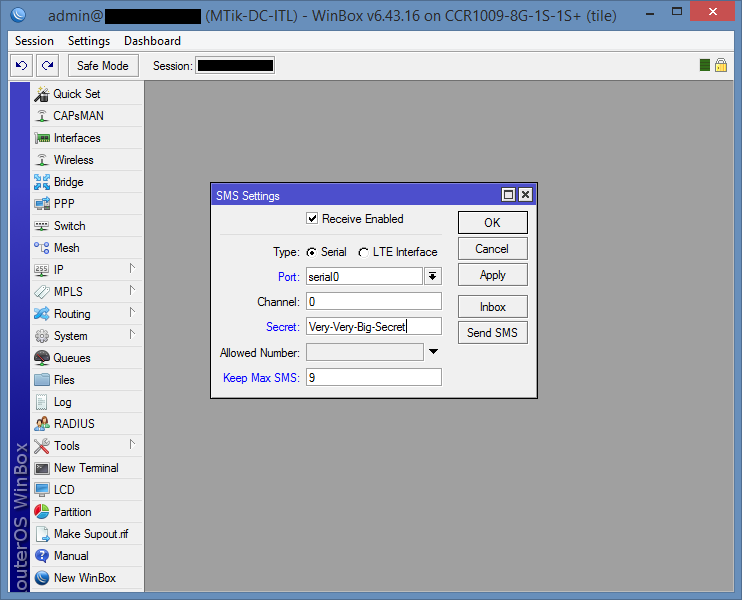Open the Bridge sidebar item
Screen dimensions: 742x600
point(68,182)
